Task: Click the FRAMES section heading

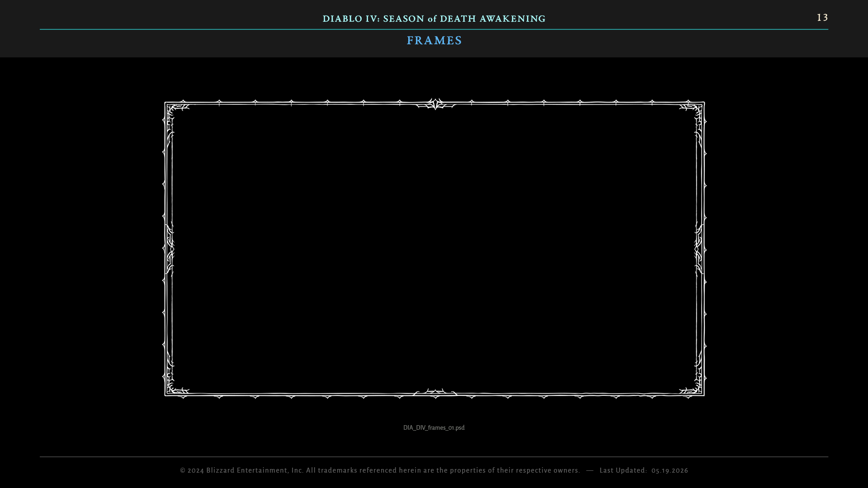Action: tap(434, 41)
